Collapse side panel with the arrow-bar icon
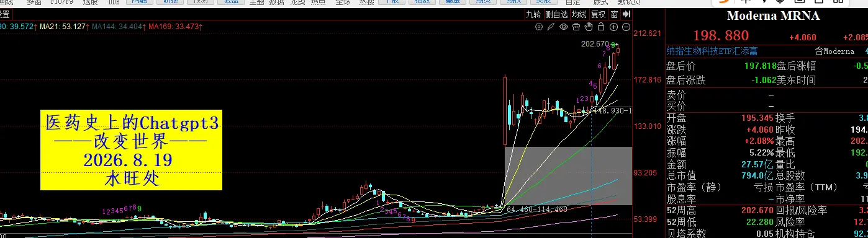Screen dimensions: 868x238 626,14
